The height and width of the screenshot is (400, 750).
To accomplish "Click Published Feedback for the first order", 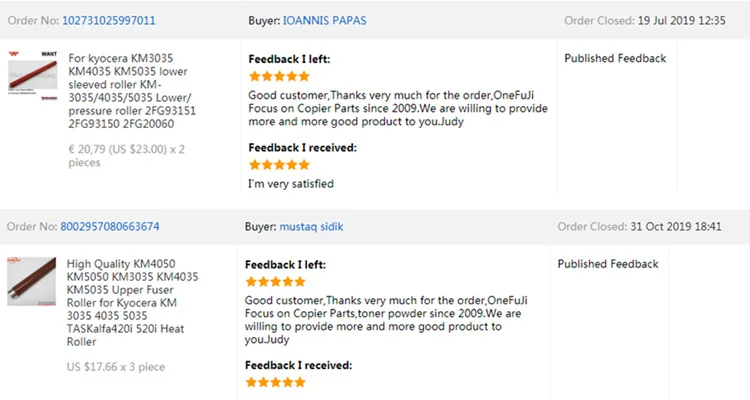I will [615, 58].
